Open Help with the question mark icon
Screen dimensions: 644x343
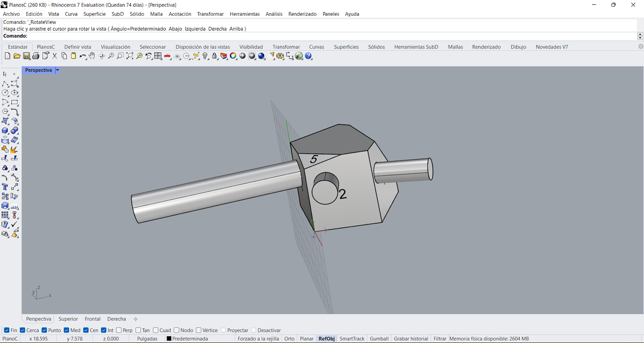309,56
